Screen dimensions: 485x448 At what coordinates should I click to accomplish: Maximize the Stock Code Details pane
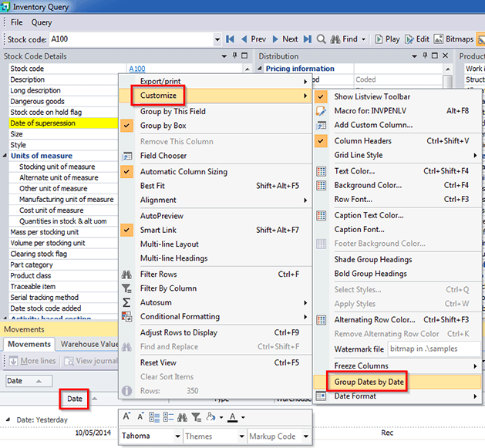point(244,56)
